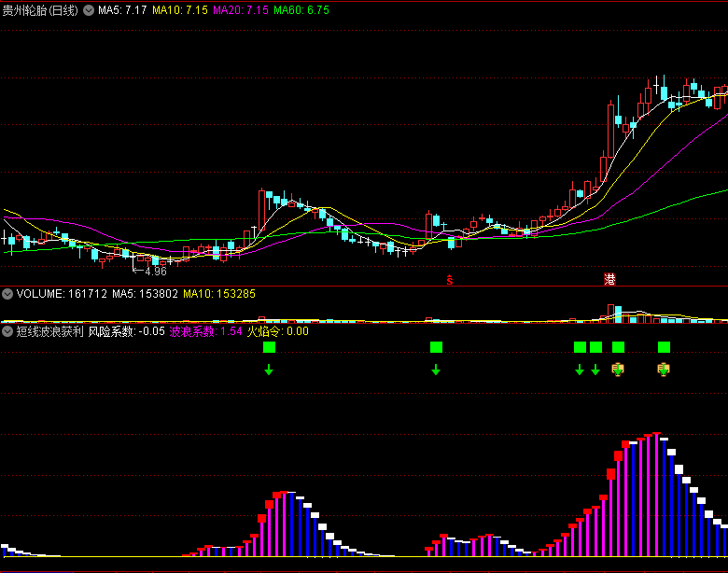Select the 波浪系数: 1.54 readout
Viewport: 728px width, 573px height.
(x=205, y=331)
